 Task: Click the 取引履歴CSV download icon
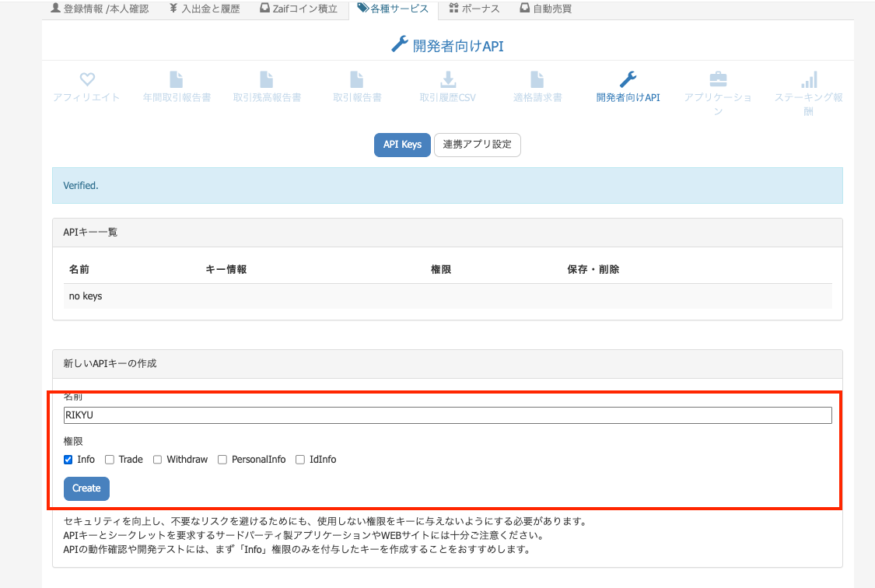[x=447, y=79]
